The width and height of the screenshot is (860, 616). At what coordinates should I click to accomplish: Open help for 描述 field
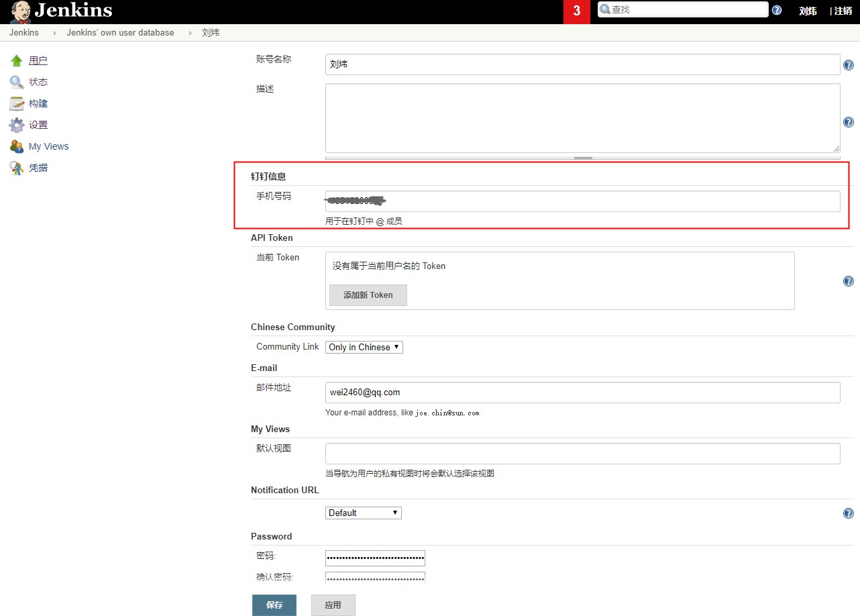(x=849, y=122)
